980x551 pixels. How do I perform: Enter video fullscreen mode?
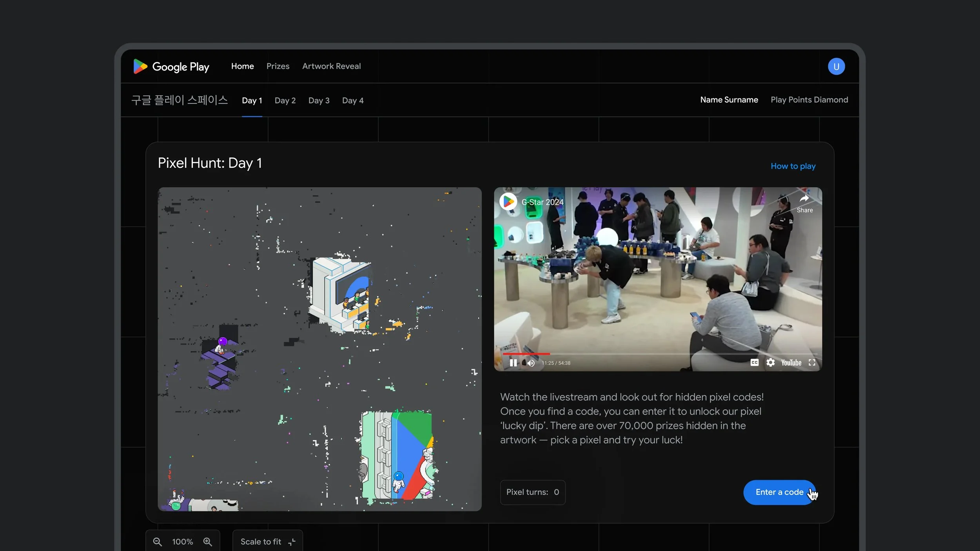(812, 362)
